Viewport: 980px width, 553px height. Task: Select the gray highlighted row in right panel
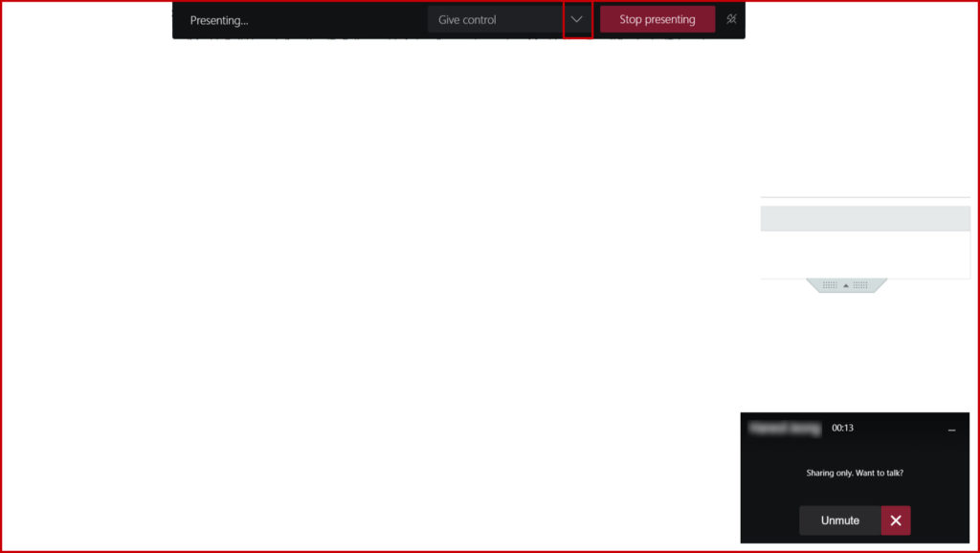point(864,219)
